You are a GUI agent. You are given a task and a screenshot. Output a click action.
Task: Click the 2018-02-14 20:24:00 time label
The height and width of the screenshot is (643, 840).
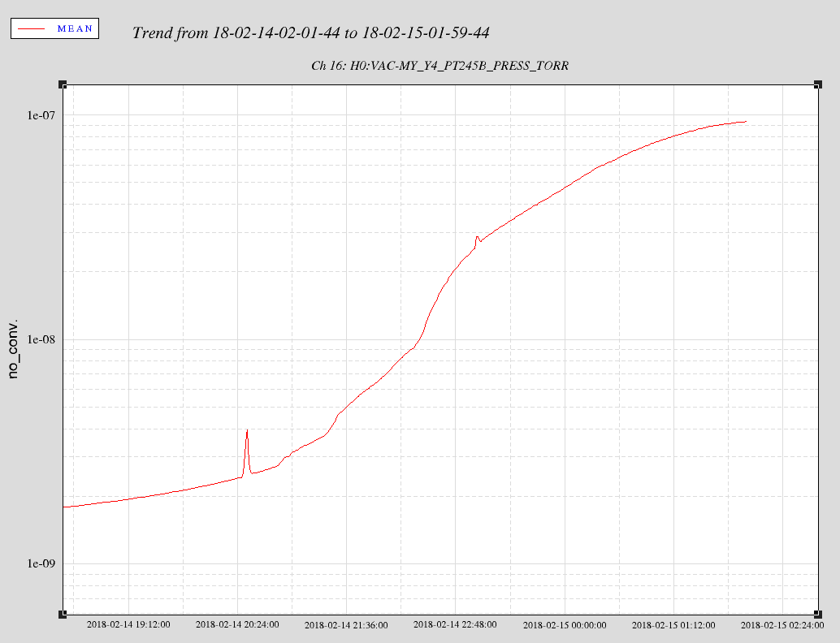237,625
